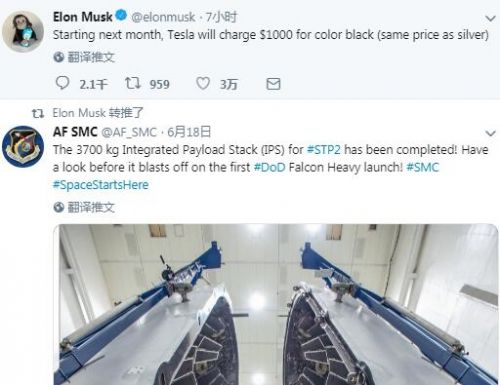Click the AF SMC tweet date

click(189, 132)
